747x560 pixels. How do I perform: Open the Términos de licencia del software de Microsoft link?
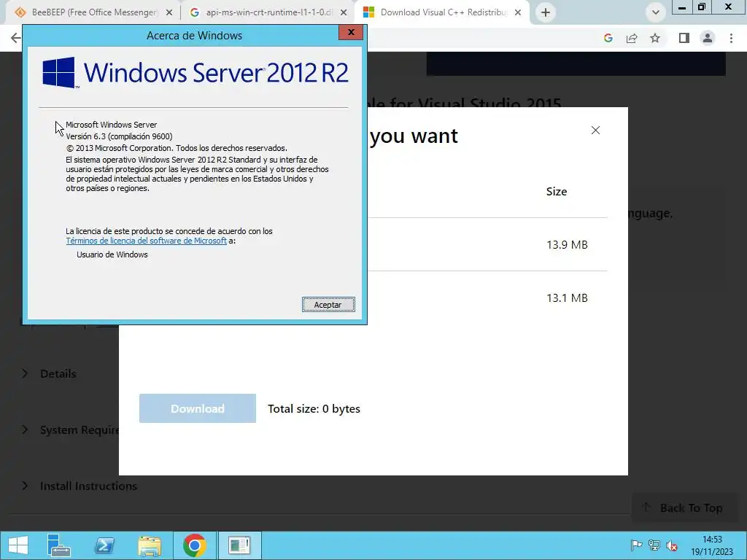146,241
